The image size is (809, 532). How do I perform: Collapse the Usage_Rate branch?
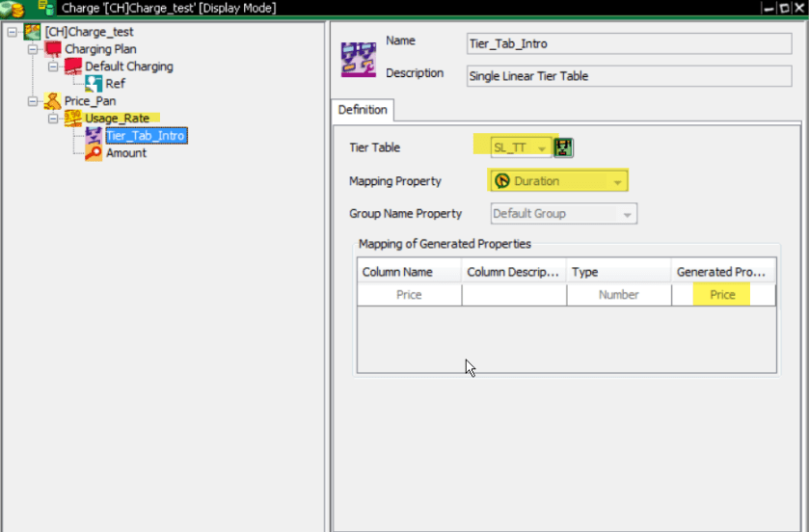53,119
